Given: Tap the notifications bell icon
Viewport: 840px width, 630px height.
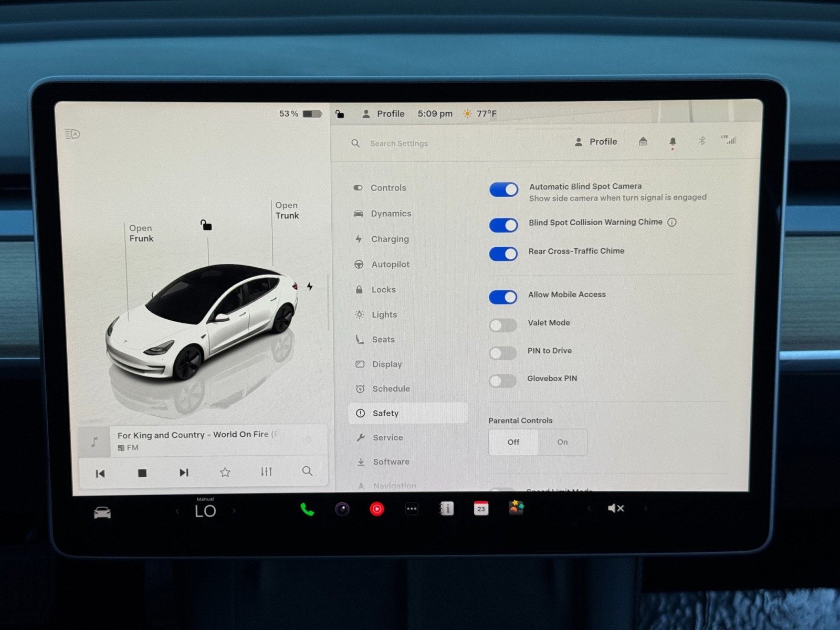Looking at the screenshot, I should click(x=673, y=142).
